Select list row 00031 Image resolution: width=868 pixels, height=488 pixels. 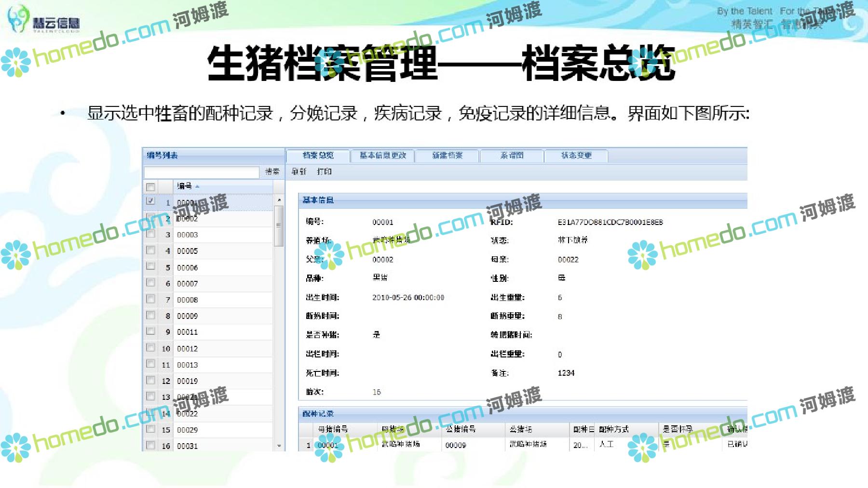pyautogui.click(x=208, y=446)
